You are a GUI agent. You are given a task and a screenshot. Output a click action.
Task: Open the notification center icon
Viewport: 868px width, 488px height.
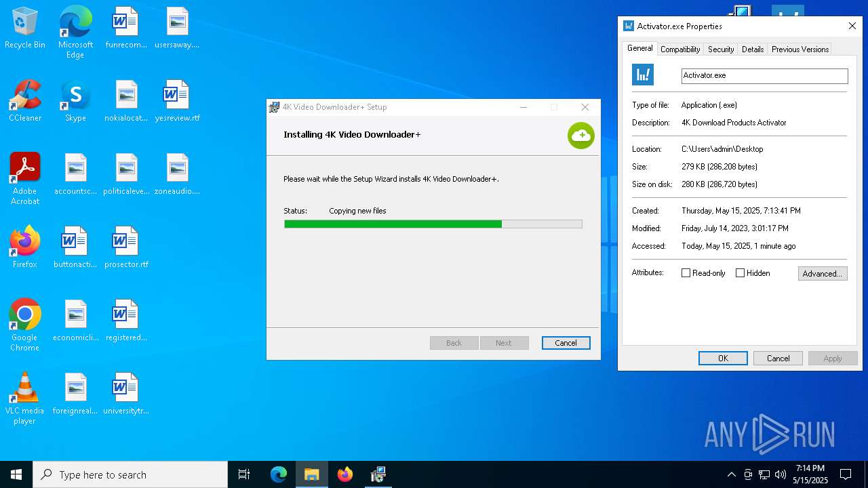846,474
